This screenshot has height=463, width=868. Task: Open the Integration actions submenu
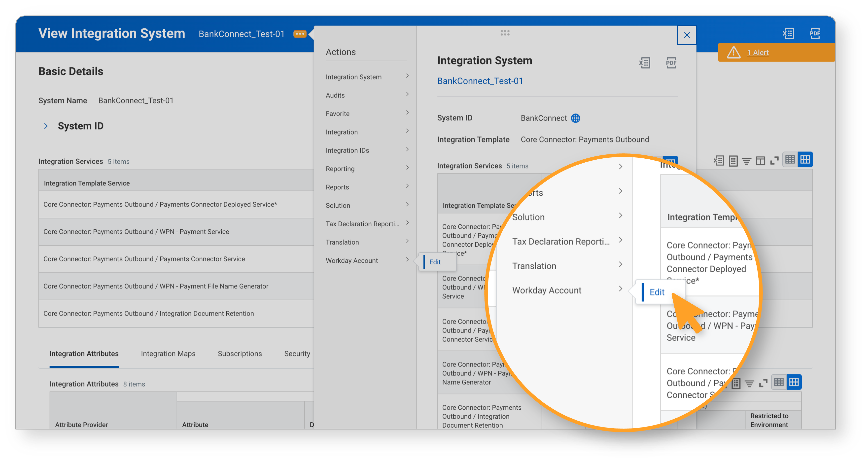tap(367, 132)
